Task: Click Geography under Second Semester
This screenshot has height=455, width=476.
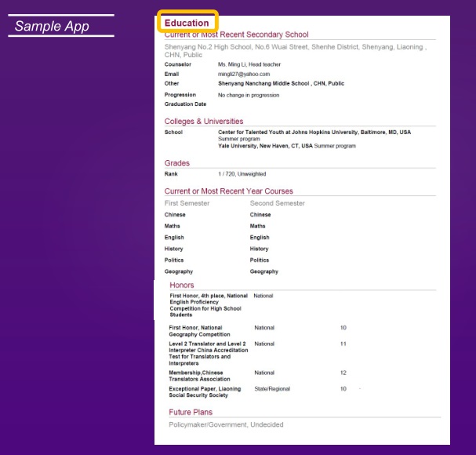Action: (x=263, y=271)
